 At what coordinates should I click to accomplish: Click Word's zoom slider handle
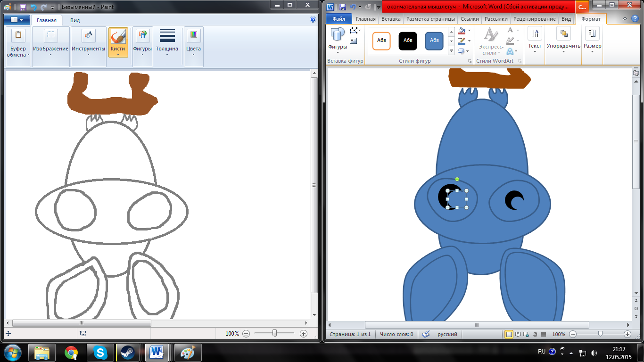coord(600,334)
